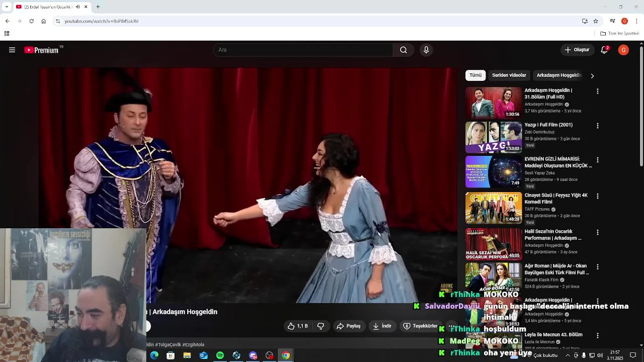Switch to Chrome in taskbar
644x362 pixels.
coord(286,355)
